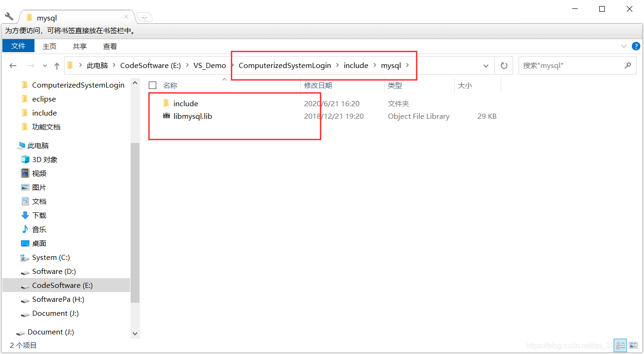Click the 2018/12/21 19:20 date cell
644x354 pixels.
click(x=334, y=116)
